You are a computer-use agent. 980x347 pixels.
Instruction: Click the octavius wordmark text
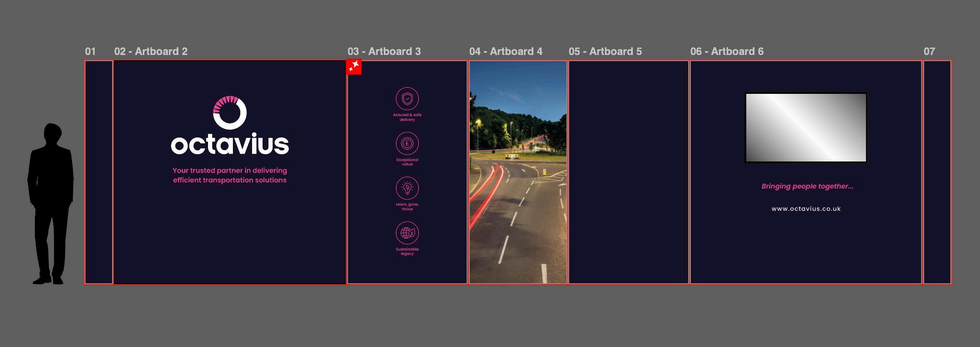tap(230, 144)
